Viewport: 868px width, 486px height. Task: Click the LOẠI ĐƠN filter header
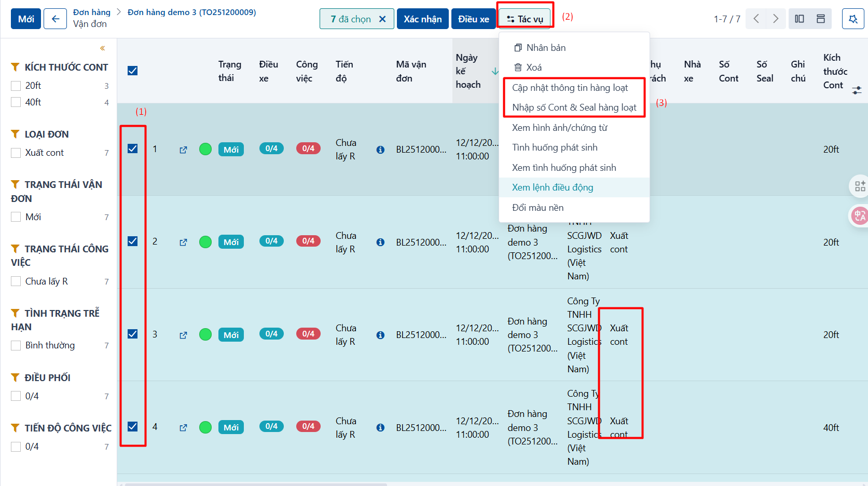coord(40,134)
